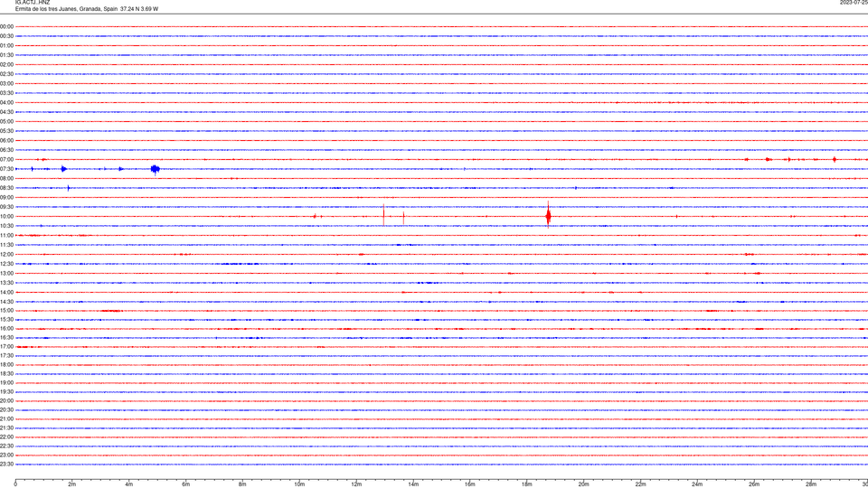
Task: Click the 15:00 time row label
Action: [6, 310]
